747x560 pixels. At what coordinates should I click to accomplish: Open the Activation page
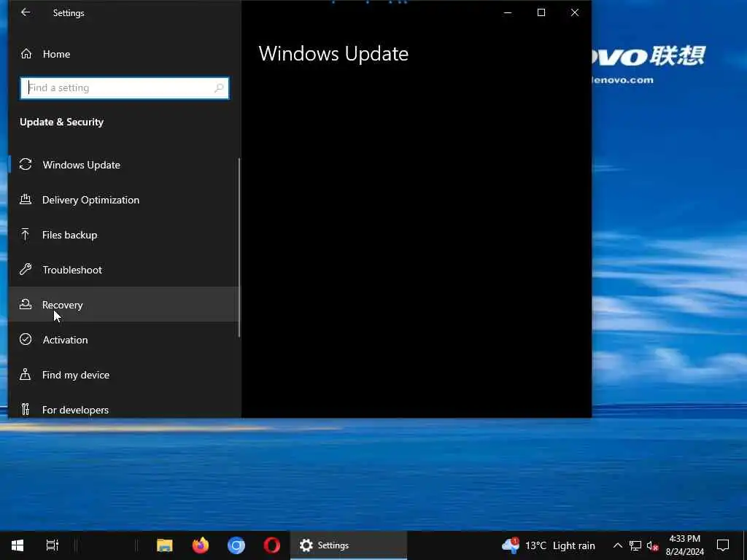124,340
